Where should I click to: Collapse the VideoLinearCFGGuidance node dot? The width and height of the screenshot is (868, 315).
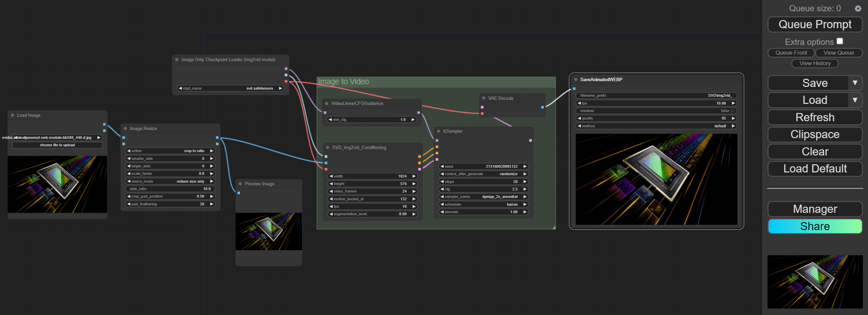click(x=327, y=103)
